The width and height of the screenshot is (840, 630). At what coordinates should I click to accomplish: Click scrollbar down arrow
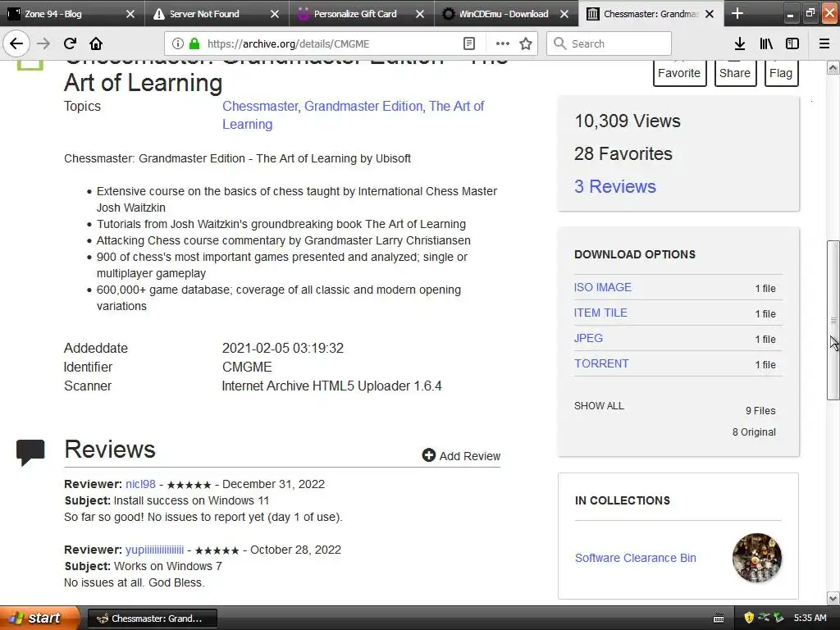tap(833, 598)
